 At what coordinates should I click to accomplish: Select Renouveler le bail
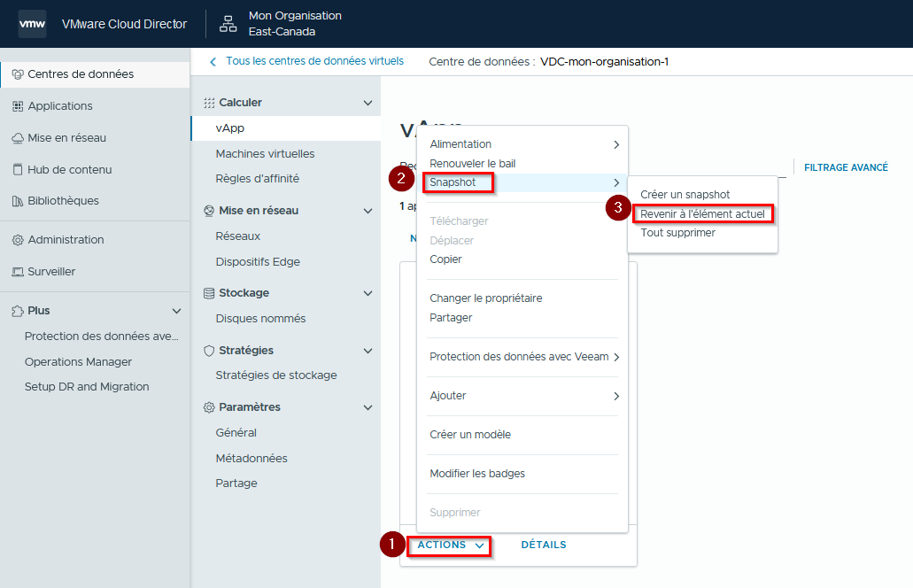[473, 164]
